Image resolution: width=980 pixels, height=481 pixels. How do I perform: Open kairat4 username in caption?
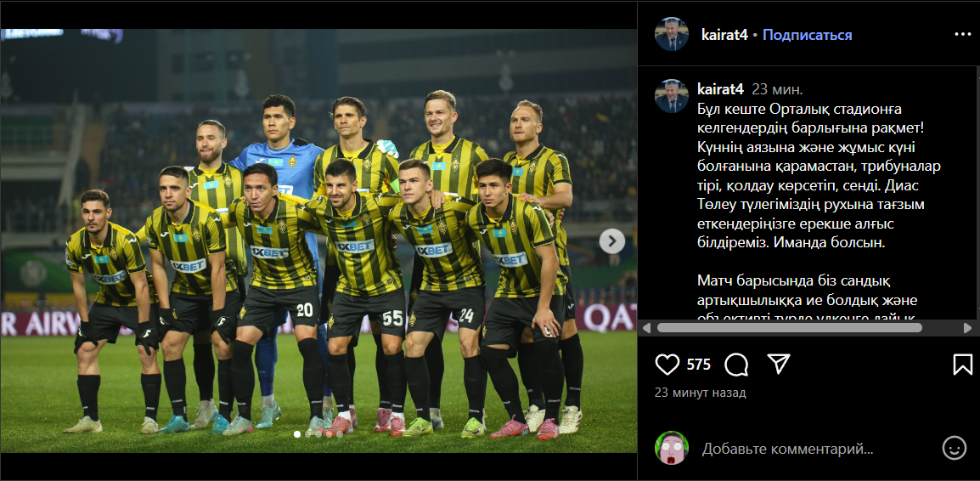720,89
